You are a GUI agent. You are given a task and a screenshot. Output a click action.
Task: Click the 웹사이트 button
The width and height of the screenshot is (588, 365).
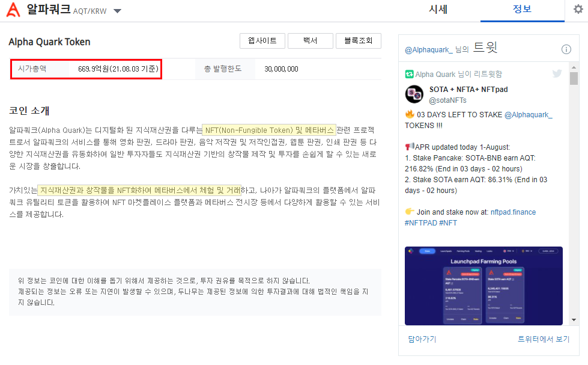(262, 40)
